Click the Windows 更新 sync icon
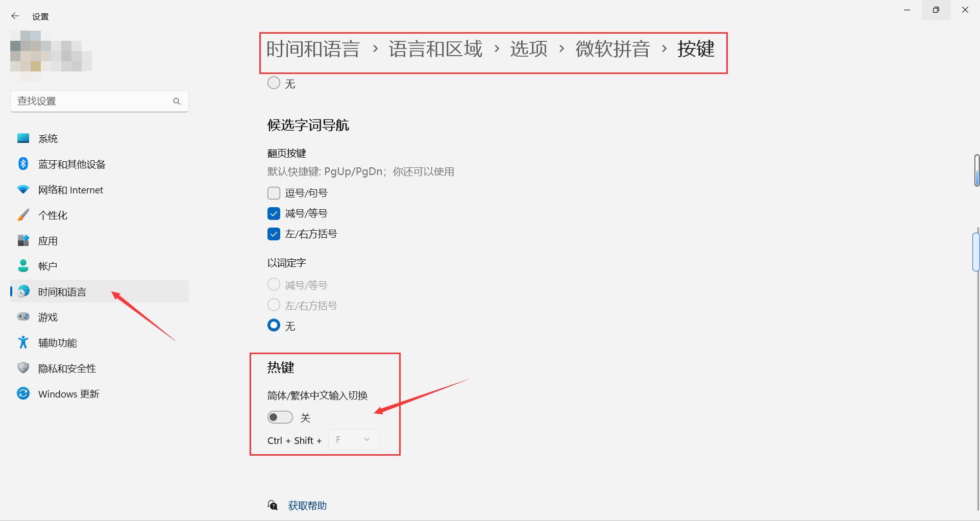Image resolution: width=980 pixels, height=521 pixels. (23, 393)
